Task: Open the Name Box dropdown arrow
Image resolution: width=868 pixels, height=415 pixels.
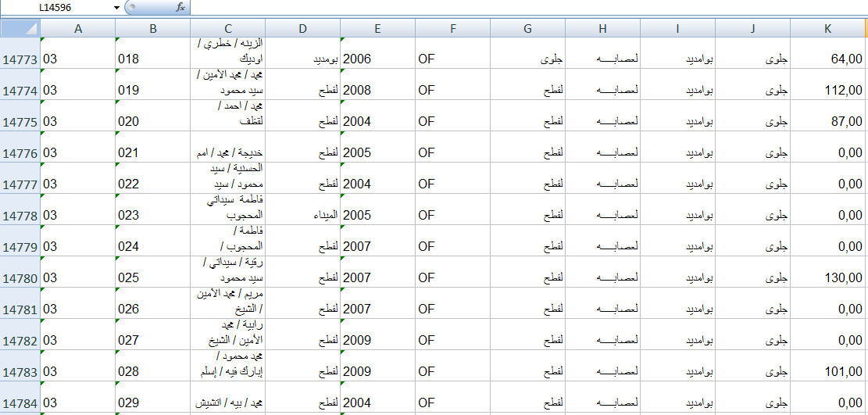Action: [x=116, y=7]
